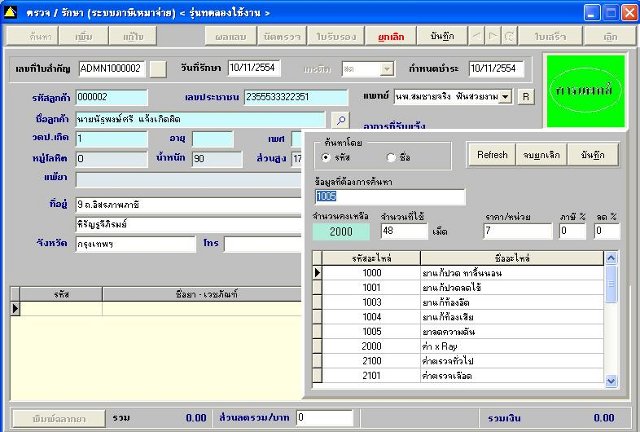Click the row pointer arrow beside code 1000
Viewport: 640px width, 432px height.
coord(318,272)
